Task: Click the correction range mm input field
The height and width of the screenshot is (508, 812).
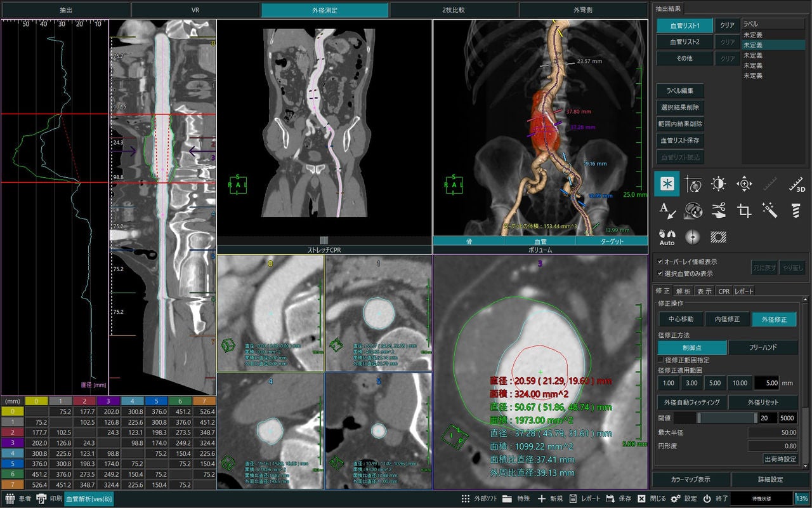Action: (x=766, y=383)
